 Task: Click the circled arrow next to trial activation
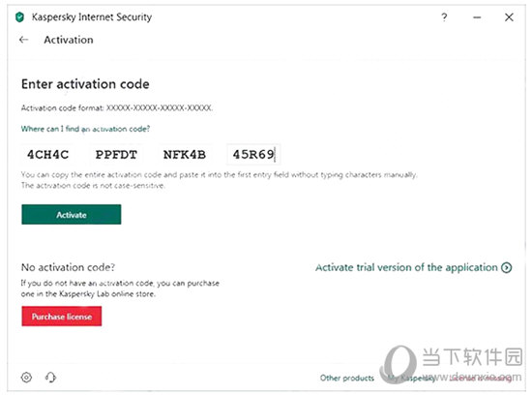507,267
